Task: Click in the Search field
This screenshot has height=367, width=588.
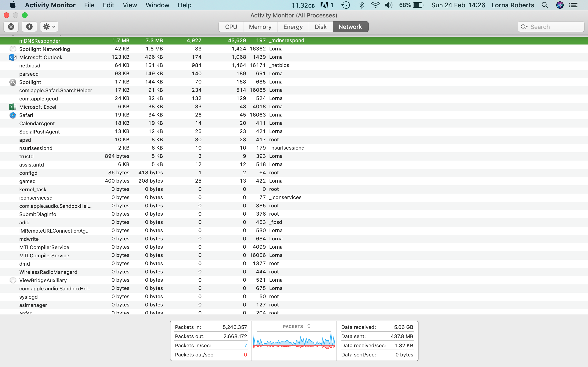Action: (x=555, y=27)
